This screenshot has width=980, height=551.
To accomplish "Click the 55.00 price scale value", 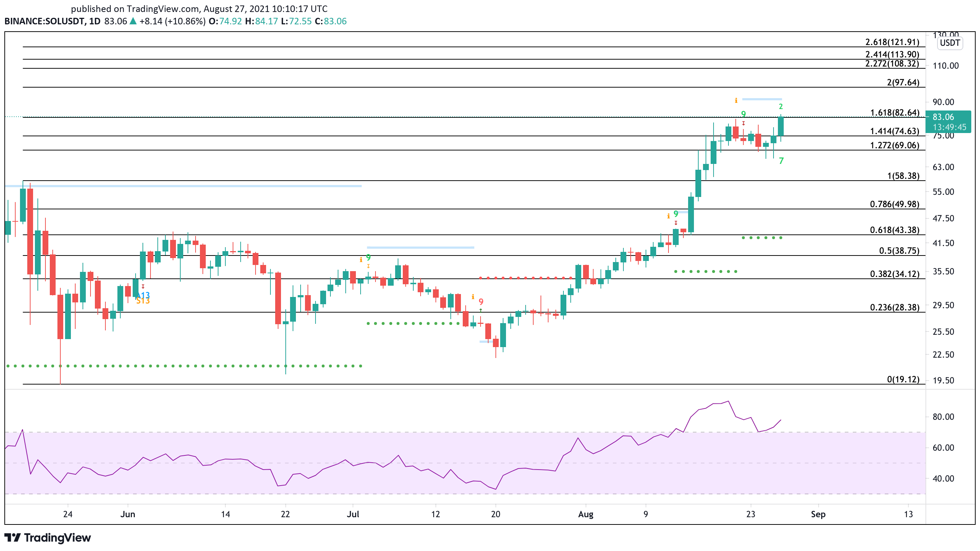I will 943,192.
